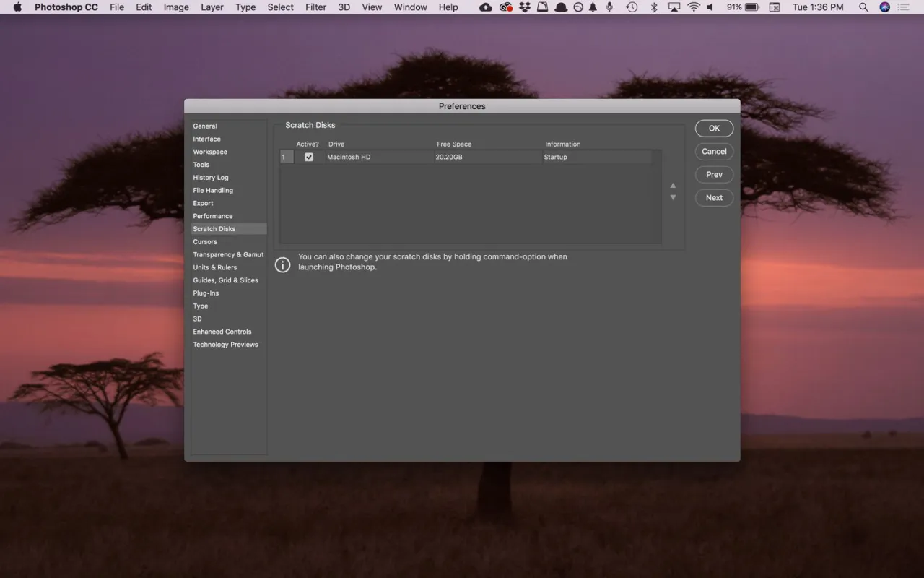The height and width of the screenshot is (578, 924).
Task: Open the AirPlay display menu
Action: [673, 7]
